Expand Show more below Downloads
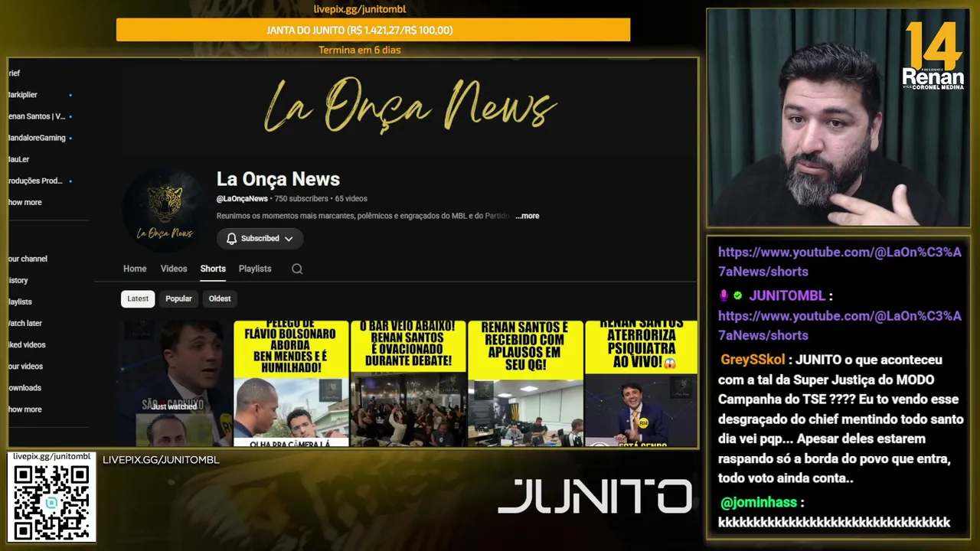Image resolution: width=980 pixels, height=551 pixels. point(25,409)
